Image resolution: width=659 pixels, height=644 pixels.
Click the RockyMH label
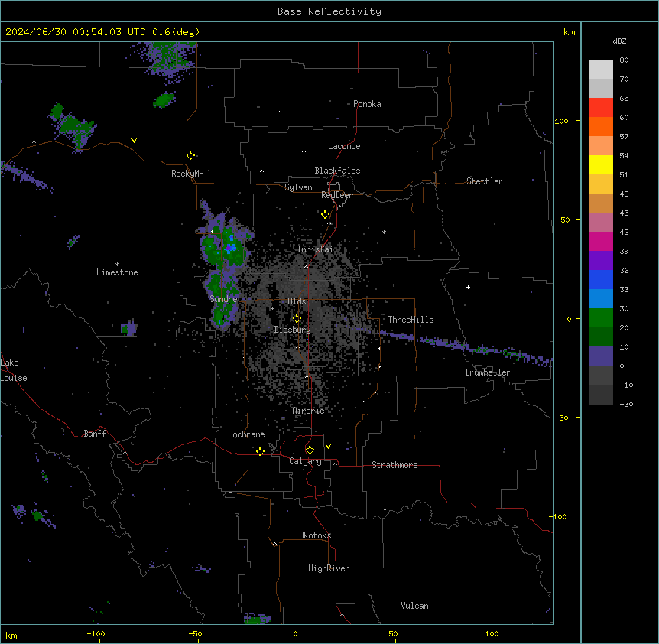tap(187, 174)
